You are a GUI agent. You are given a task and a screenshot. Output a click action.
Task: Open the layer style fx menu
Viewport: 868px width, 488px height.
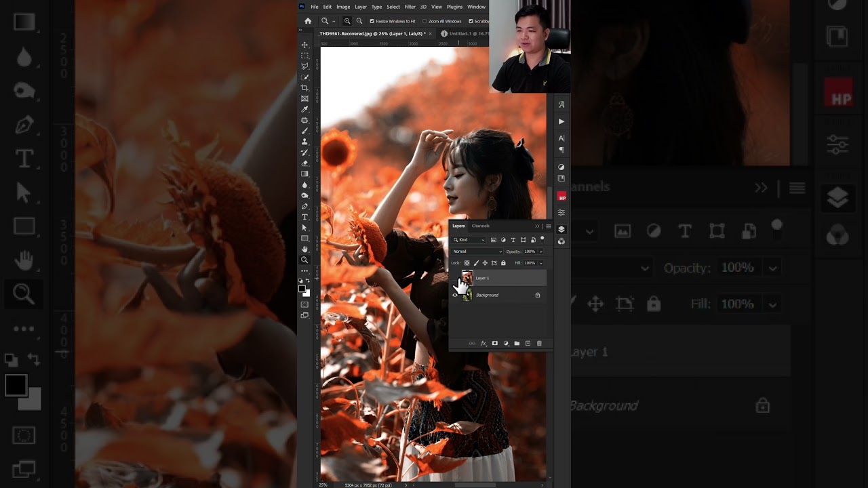point(484,344)
